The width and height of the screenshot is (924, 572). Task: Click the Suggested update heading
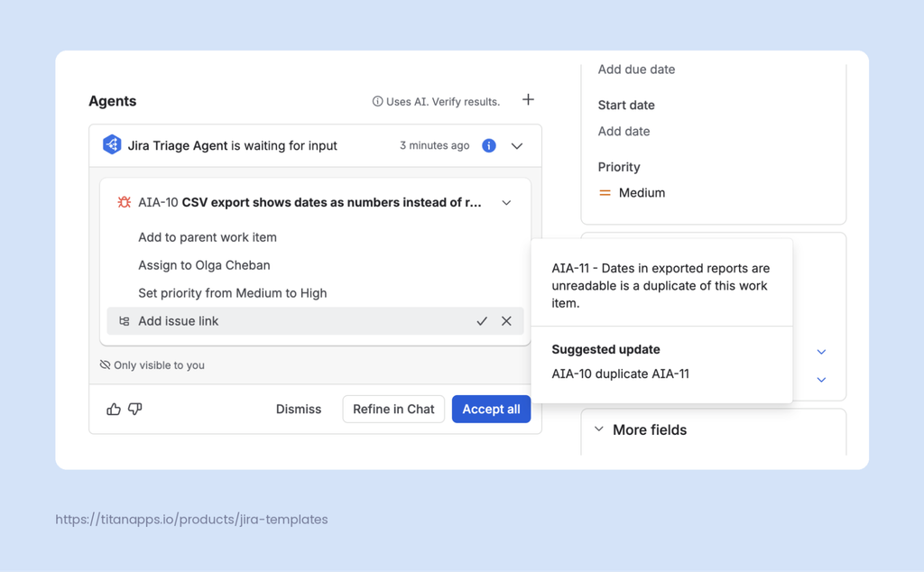(605, 349)
